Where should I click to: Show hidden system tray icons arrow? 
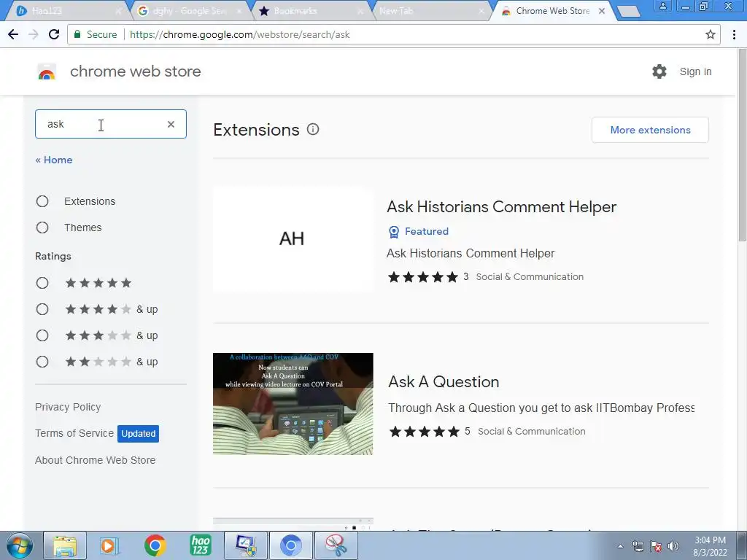click(x=620, y=546)
